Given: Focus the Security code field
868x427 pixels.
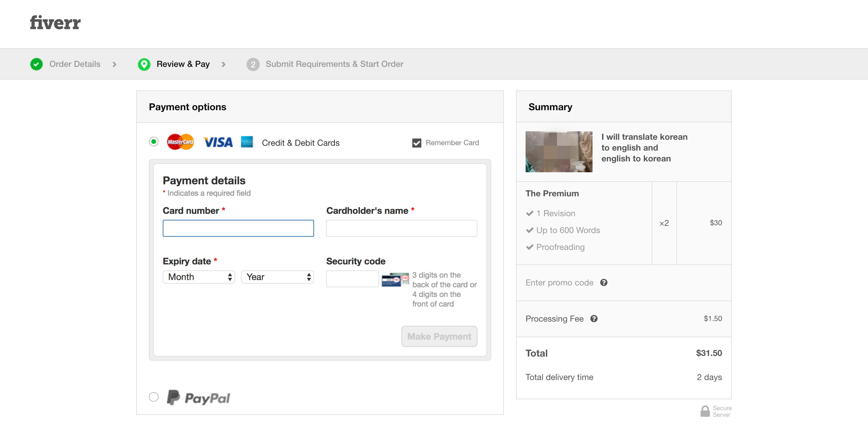Looking at the screenshot, I should [352, 279].
